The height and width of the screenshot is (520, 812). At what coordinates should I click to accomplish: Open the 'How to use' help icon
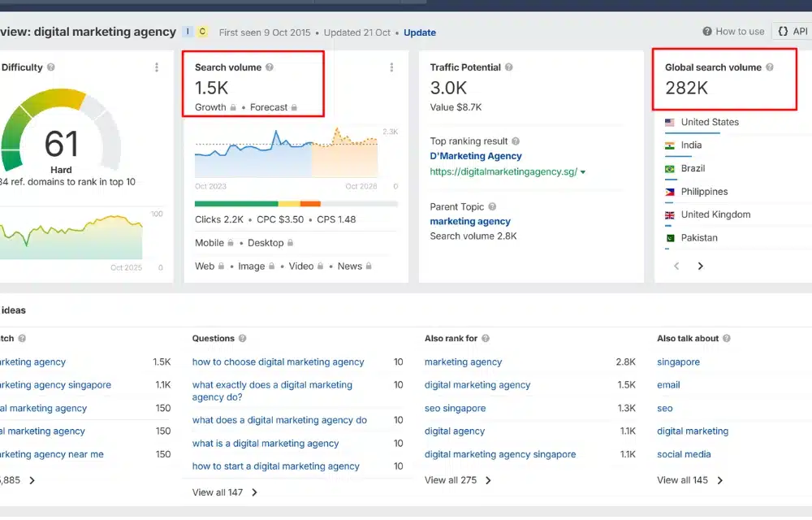pos(709,31)
